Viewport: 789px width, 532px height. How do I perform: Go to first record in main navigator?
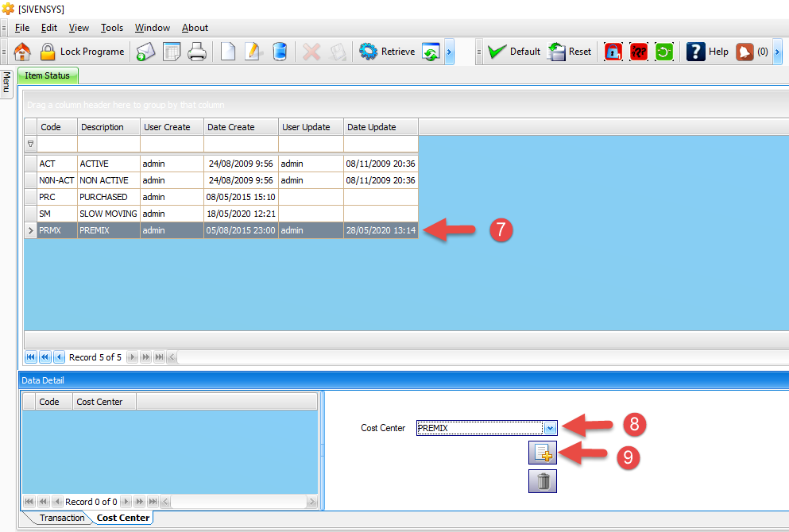tap(31, 357)
